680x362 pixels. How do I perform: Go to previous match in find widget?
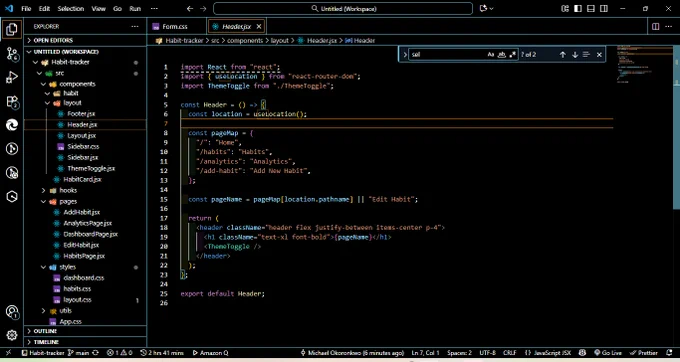click(562, 55)
